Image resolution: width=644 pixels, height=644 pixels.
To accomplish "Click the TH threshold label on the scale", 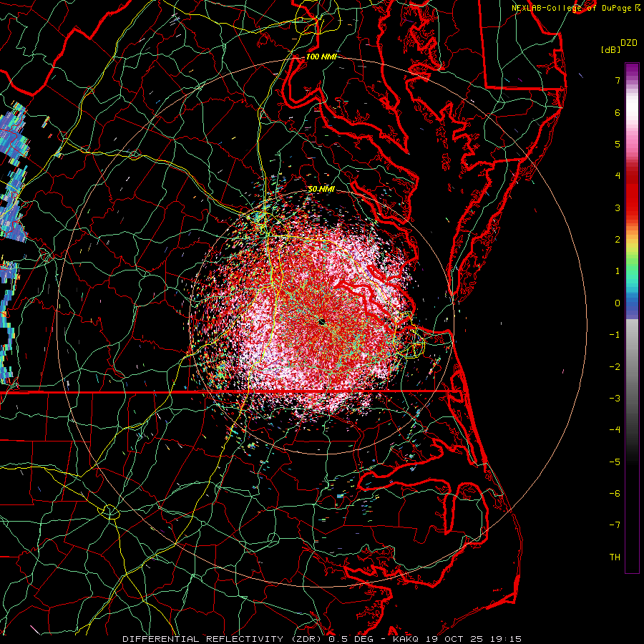I will (x=615, y=557).
